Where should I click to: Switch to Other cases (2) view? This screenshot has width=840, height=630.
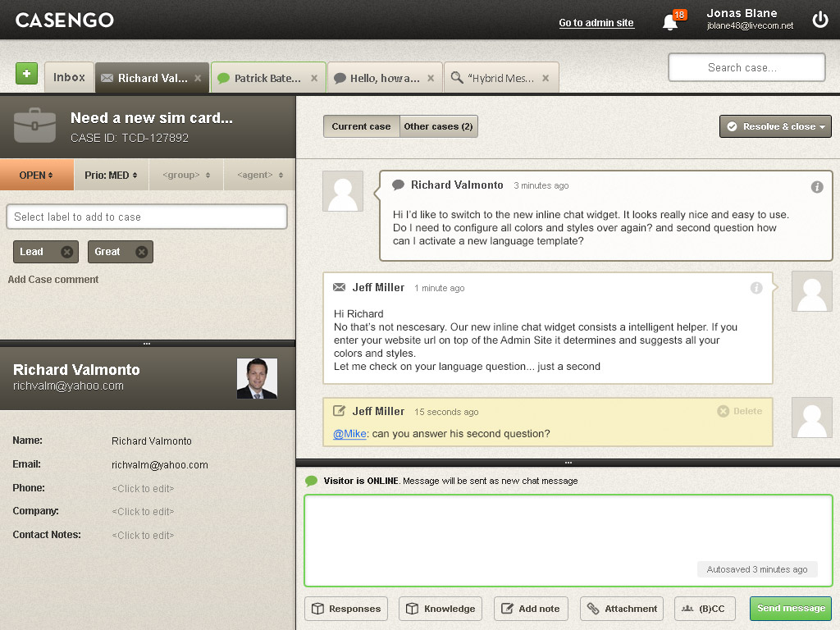point(438,126)
